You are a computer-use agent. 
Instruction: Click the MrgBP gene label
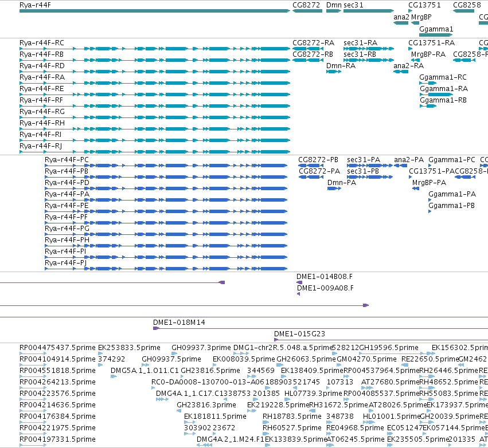(x=421, y=17)
